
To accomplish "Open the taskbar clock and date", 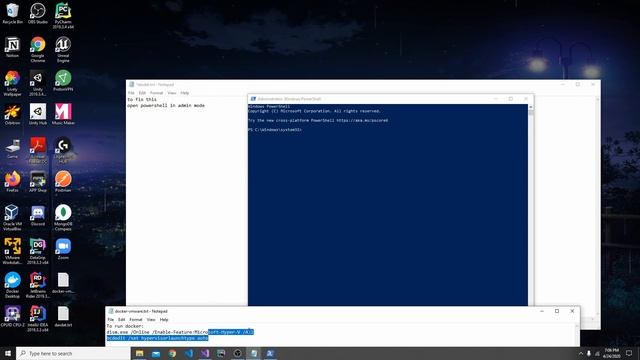I will [x=612, y=353].
